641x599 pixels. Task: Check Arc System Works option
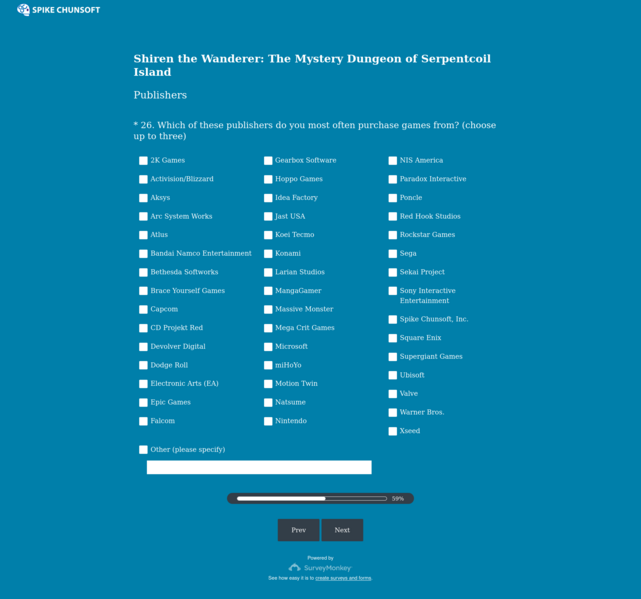coord(143,216)
